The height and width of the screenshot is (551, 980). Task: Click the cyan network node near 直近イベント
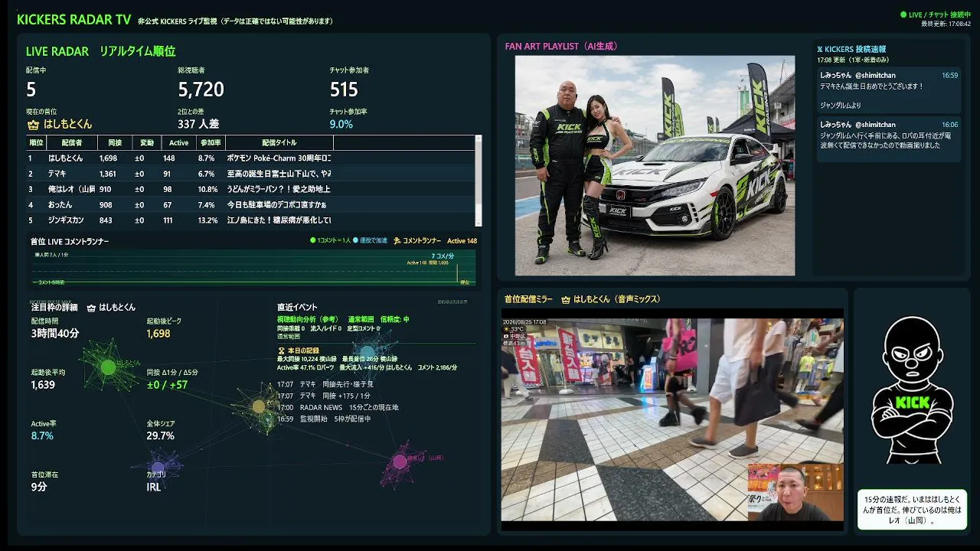pos(367,353)
